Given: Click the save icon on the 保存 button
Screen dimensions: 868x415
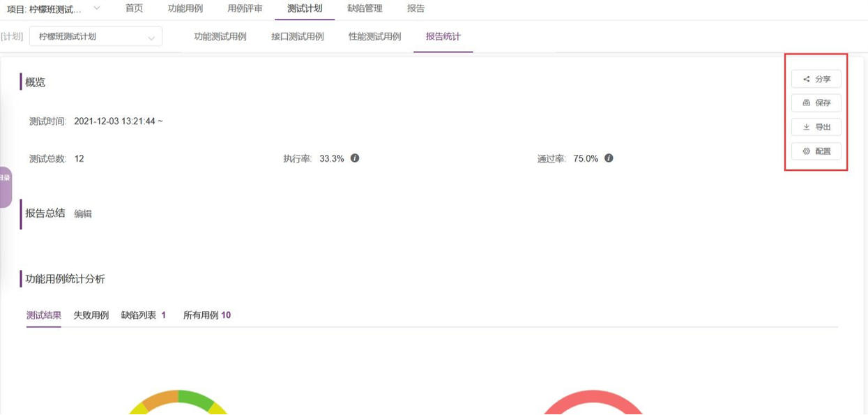Looking at the screenshot, I should point(806,103).
